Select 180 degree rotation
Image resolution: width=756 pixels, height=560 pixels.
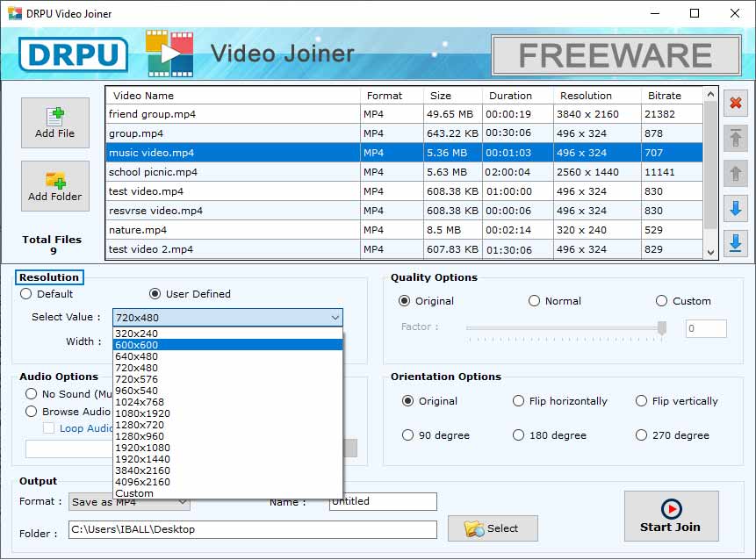518,435
